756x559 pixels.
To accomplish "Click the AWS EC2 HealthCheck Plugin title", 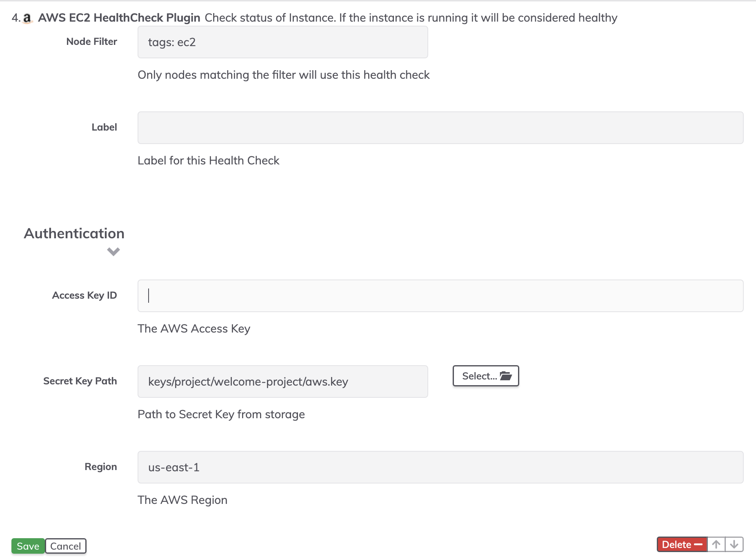I will coord(119,18).
